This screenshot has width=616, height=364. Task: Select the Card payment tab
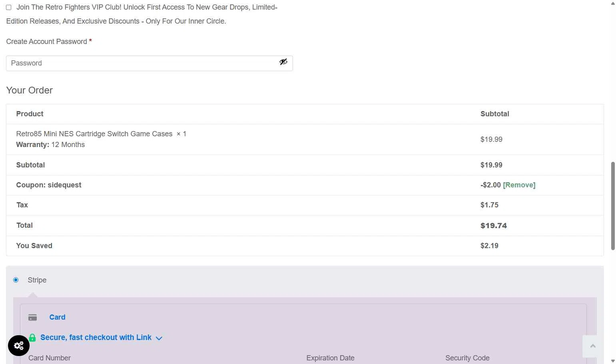pos(57,317)
